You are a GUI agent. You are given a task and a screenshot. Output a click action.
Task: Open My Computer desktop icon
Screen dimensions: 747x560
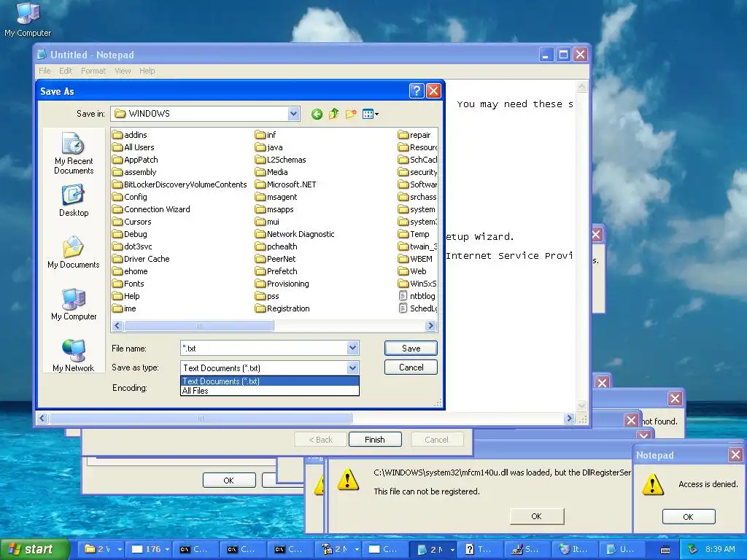[x=28, y=20]
